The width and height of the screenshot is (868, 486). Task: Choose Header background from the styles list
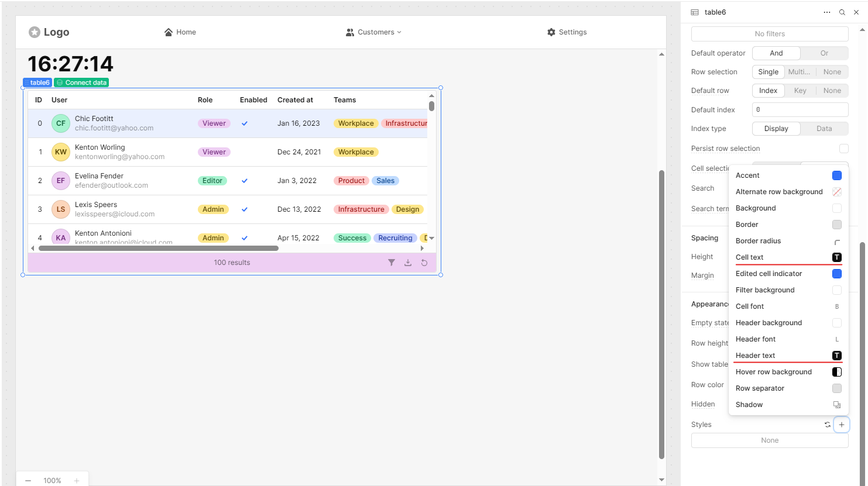(x=768, y=323)
